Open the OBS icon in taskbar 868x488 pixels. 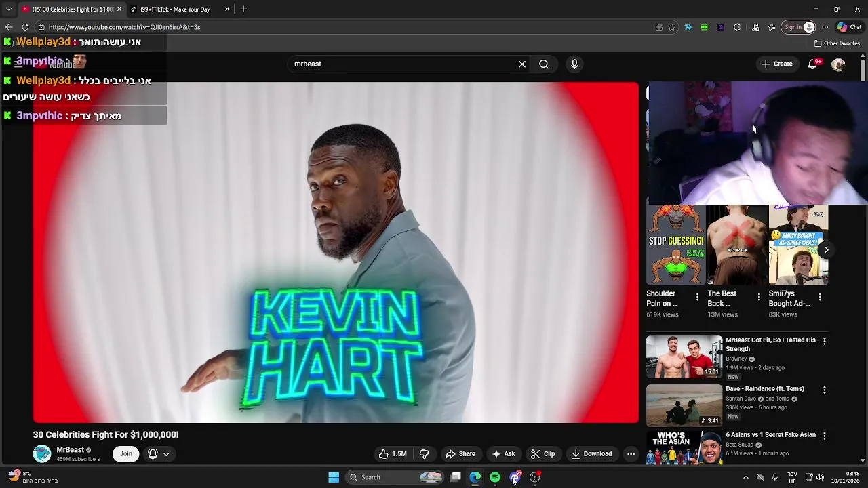coord(535,477)
